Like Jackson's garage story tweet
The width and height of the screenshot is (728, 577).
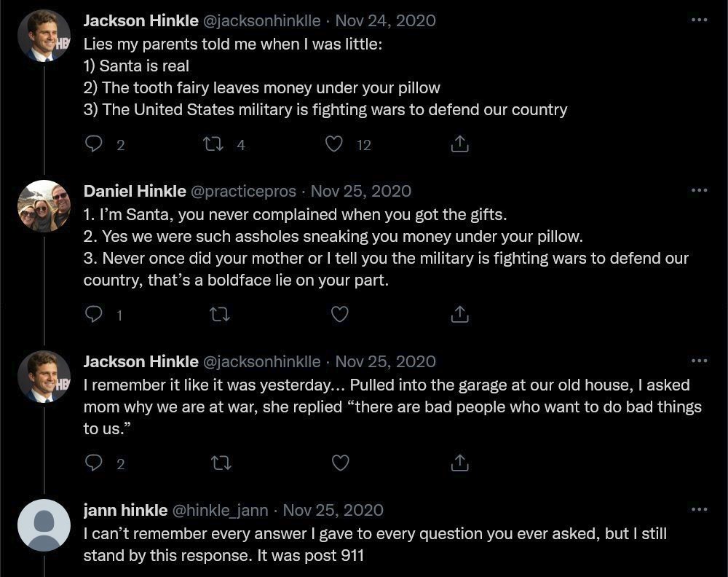pyautogui.click(x=340, y=463)
